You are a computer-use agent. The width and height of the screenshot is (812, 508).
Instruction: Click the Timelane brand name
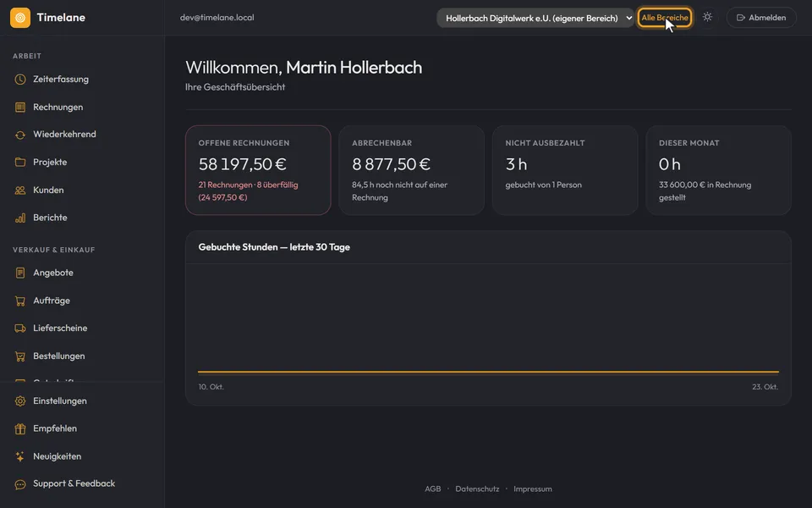click(x=61, y=18)
